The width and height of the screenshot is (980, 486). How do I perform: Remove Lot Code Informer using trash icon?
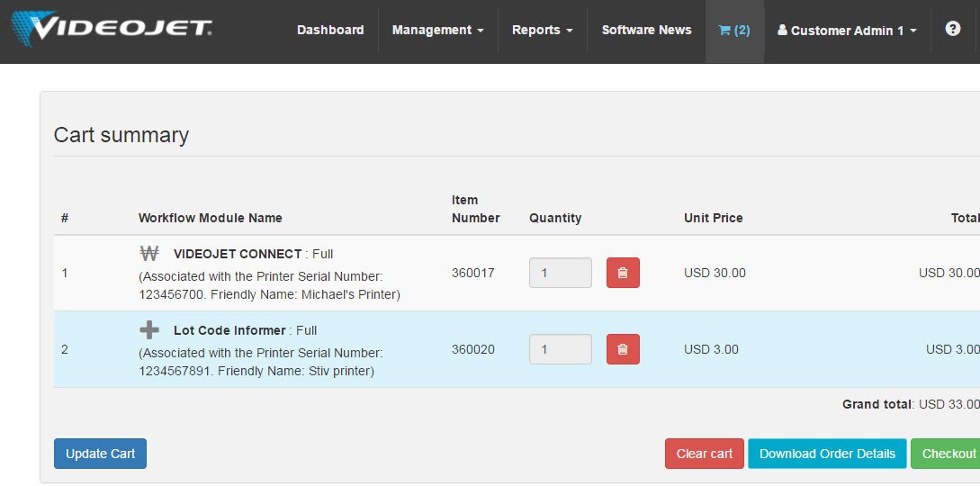[x=623, y=349]
